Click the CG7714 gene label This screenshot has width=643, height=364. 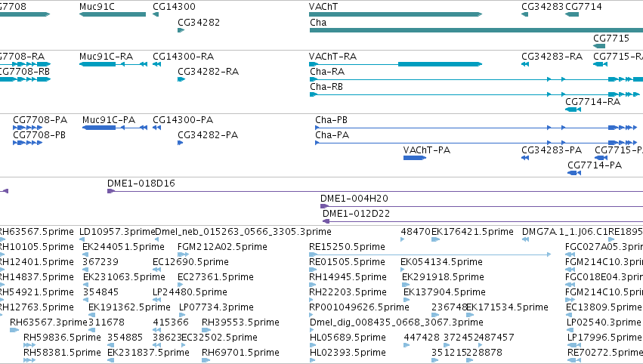[583, 7]
